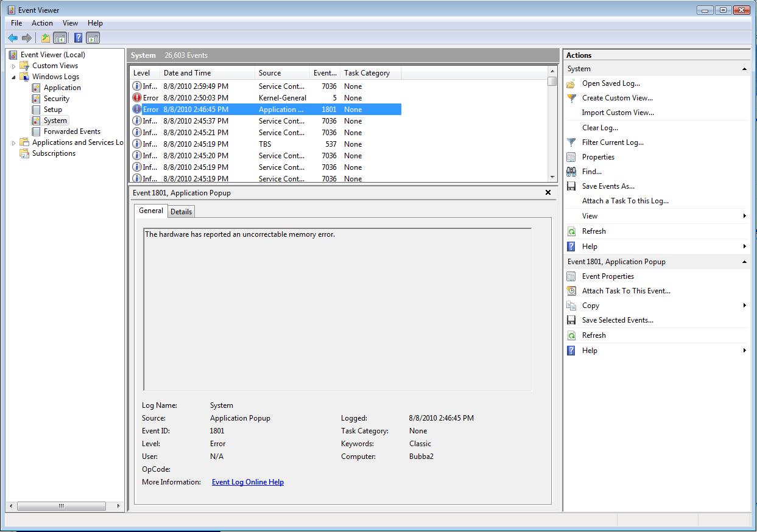The height and width of the screenshot is (532, 757).
Task: Open the Help menu in menu bar
Action: pos(95,23)
